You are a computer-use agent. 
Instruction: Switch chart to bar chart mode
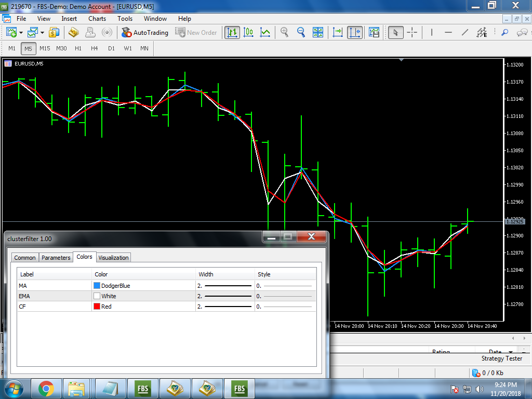point(232,33)
